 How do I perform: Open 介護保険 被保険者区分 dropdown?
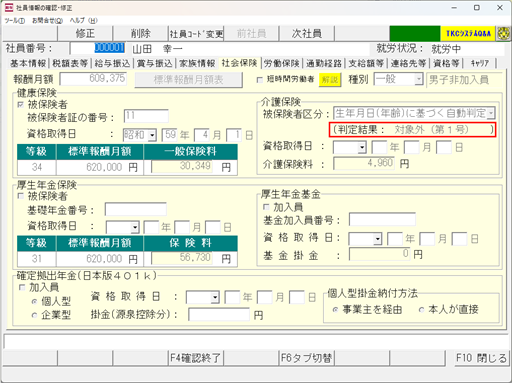(491, 114)
